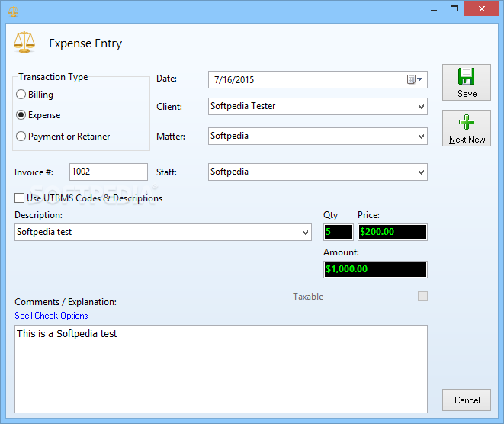
Task: Click the Softpedia Tester client text
Action: click(242, 106)
